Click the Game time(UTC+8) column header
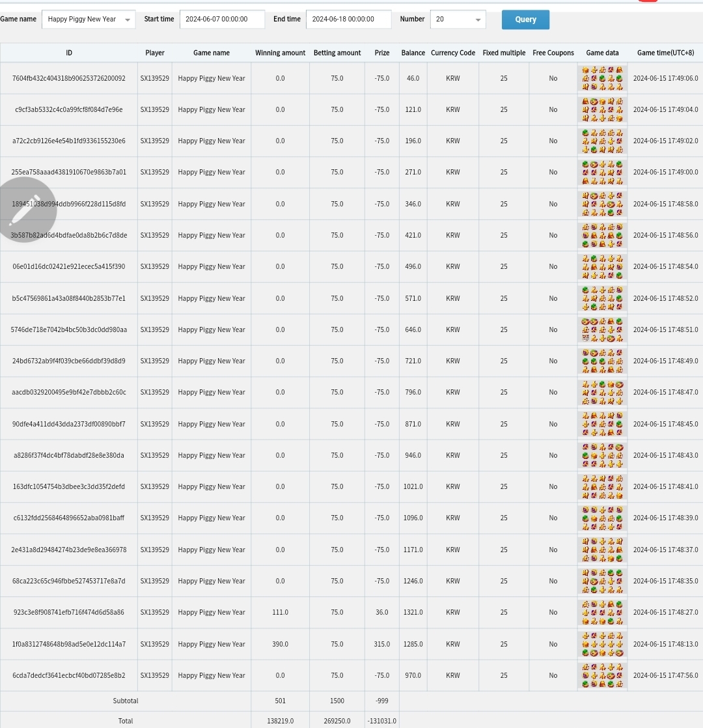703x728 pixels. pyautogui.click(x=665, y=53)
